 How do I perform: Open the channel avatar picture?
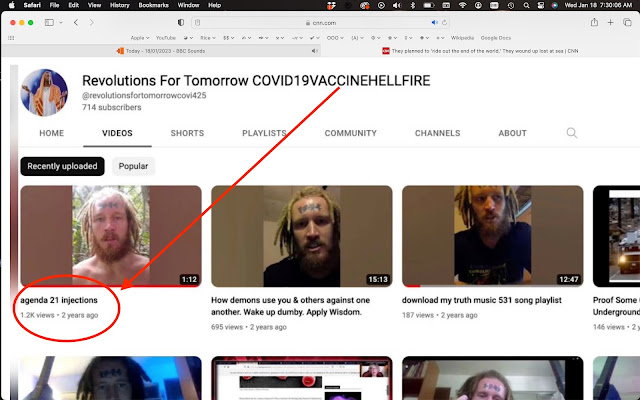[44, 93]
